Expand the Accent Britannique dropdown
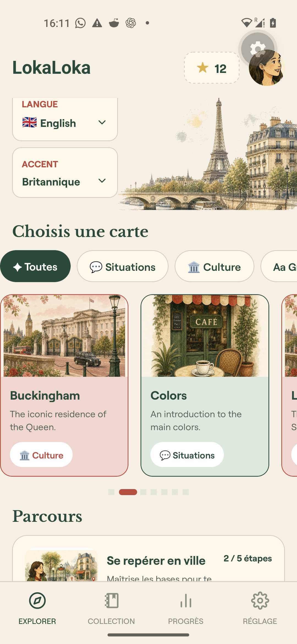 tap(65, 173)
